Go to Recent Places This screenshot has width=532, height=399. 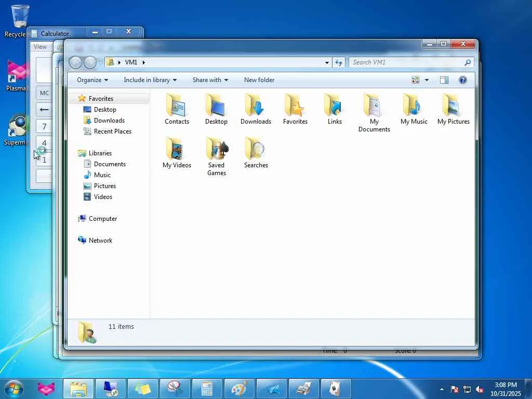(112, 131)
